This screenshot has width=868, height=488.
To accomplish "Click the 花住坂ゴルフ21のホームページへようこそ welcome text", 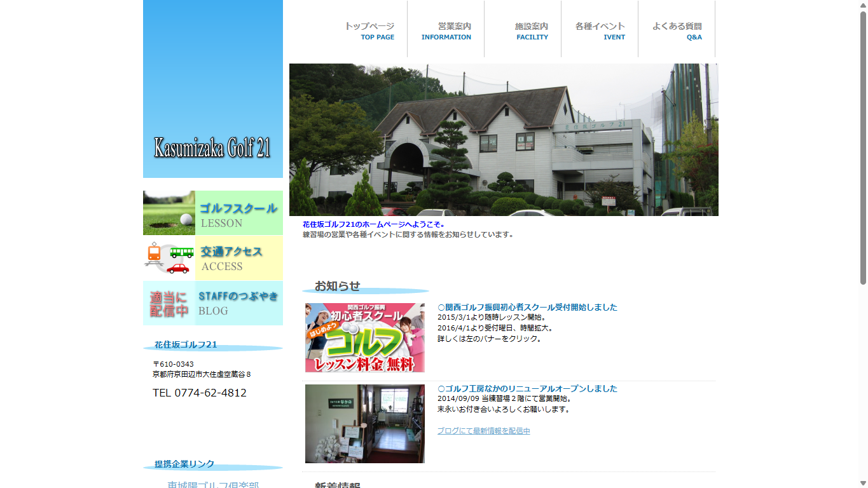I will tap(374, 224).
